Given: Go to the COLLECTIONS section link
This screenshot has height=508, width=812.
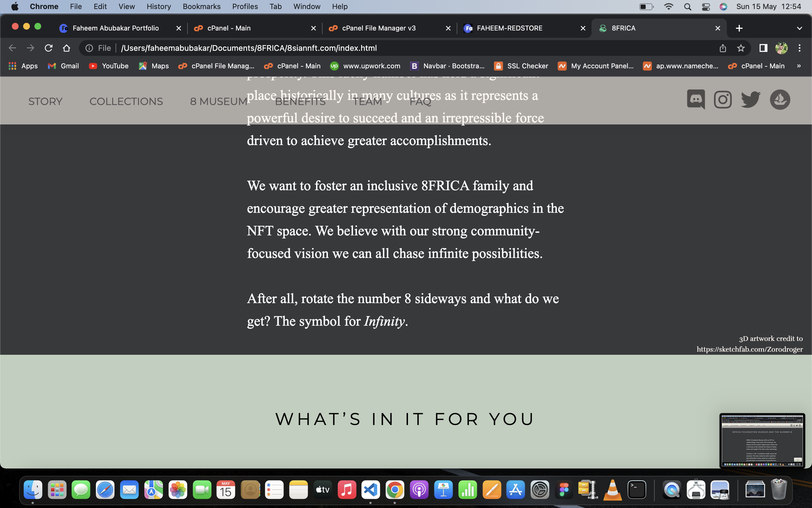Looking at the screenshot, I should tap(126, 102).
